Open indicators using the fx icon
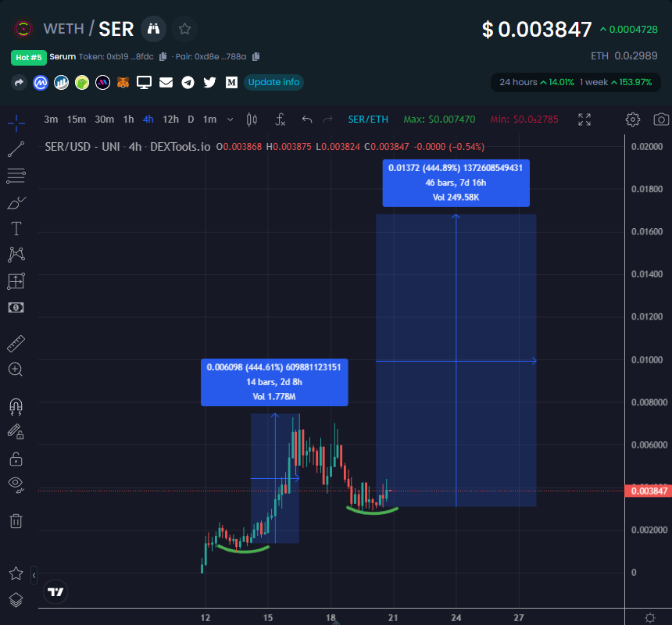672x625 pixels. point(280,120)
